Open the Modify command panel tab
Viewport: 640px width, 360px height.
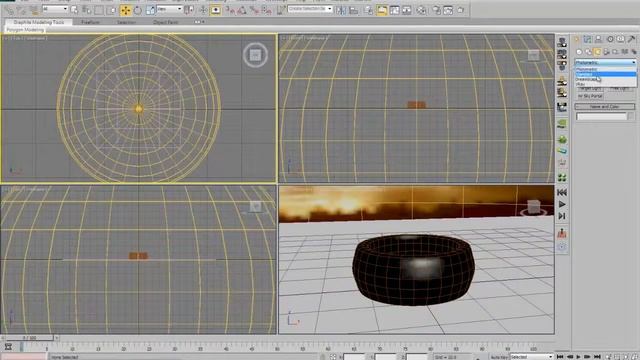(587, 39)
